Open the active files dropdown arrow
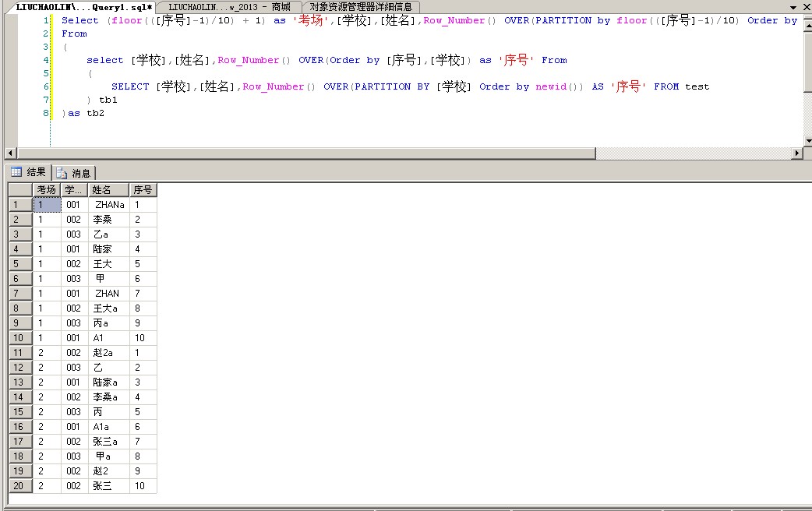Screen dimensions: 812x511 (793, 7)
